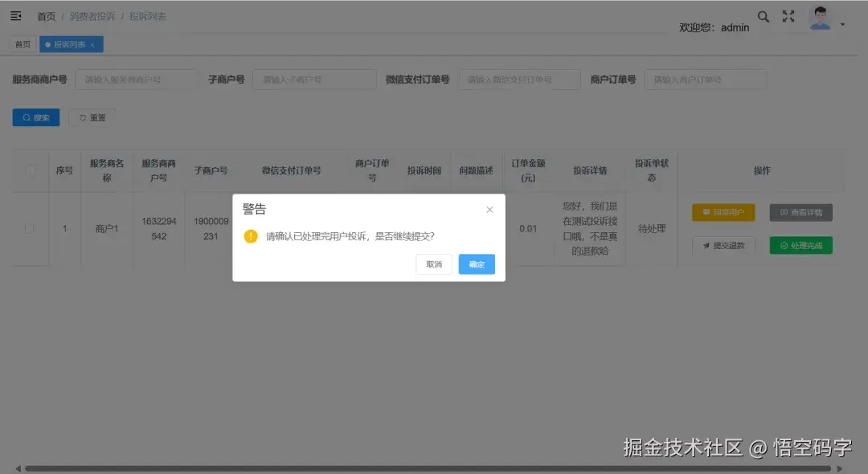Confirm the dialog by clicking 确定

476,264
